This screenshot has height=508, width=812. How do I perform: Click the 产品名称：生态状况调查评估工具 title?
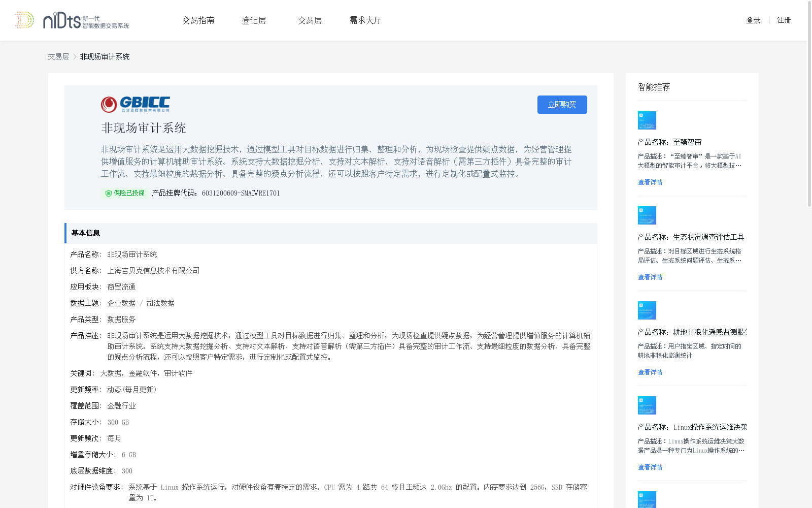click(x=691, y=237)
